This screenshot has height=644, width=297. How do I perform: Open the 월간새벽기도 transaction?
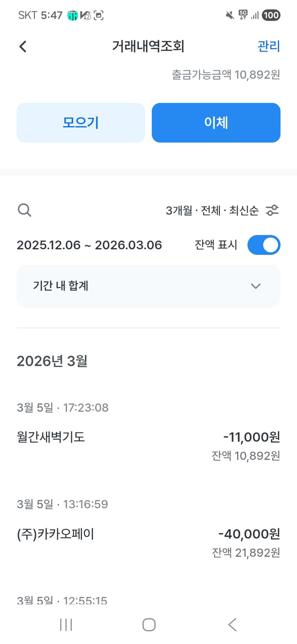[51, 437]
